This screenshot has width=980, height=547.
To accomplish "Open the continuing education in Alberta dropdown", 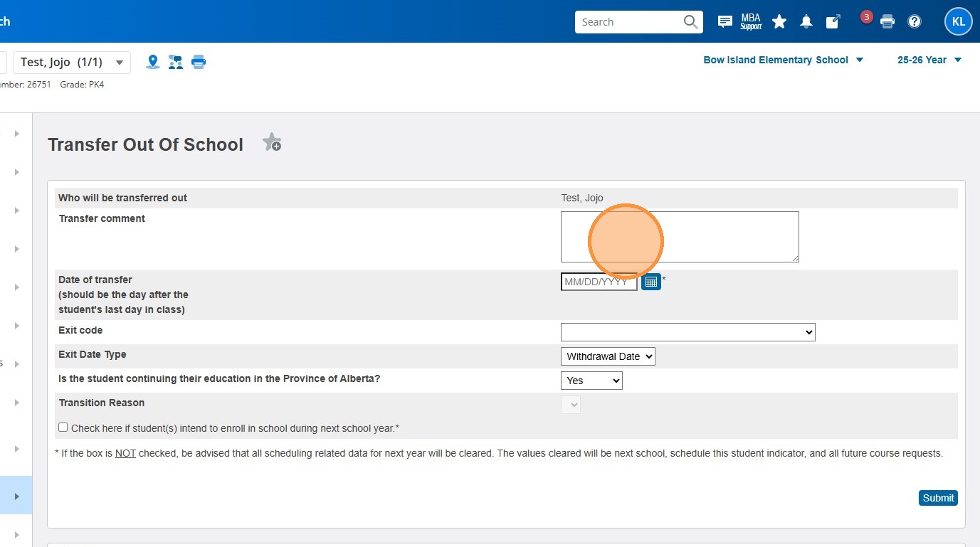I will (591, 381).
